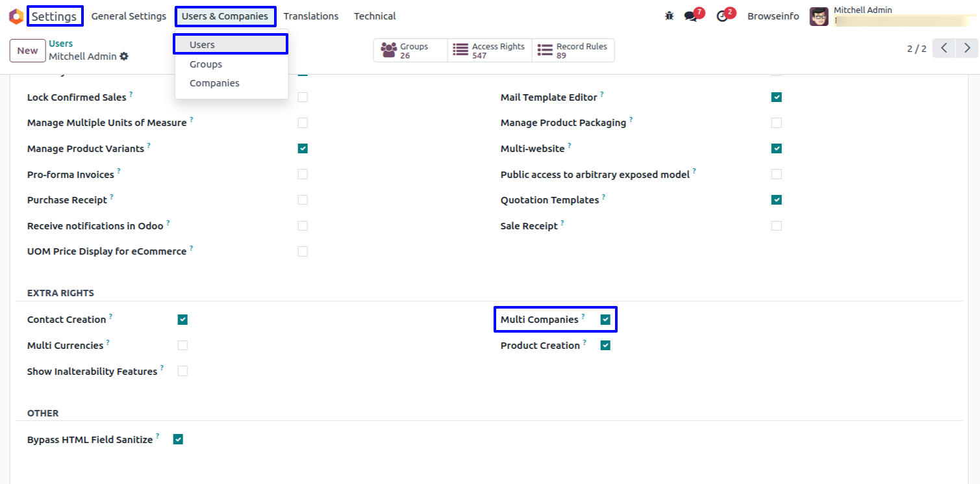Screen dimensions: 980x484
Task: Click help tooltip for Pro-forma Invoices
Action: tap(119, 172)
